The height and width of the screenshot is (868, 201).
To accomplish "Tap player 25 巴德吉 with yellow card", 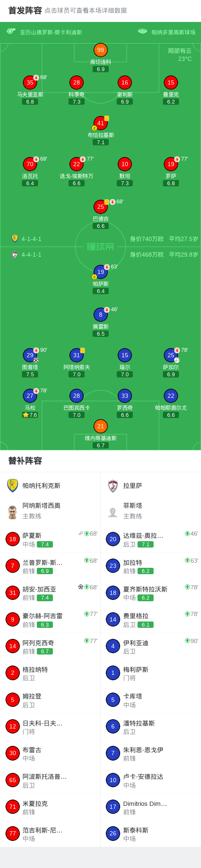I will [x=101, y=207].
